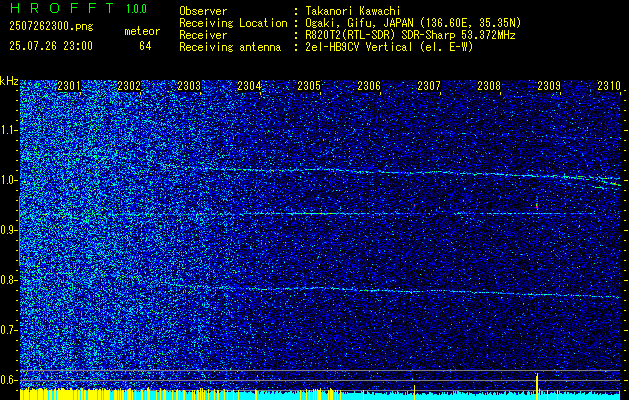Click the date stamp 25.07.26 23:00
Screen dimensions: 629x400
point(51,46)
